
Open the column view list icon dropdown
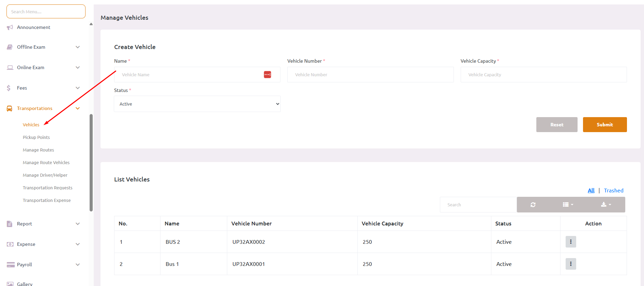pos(568,205)
